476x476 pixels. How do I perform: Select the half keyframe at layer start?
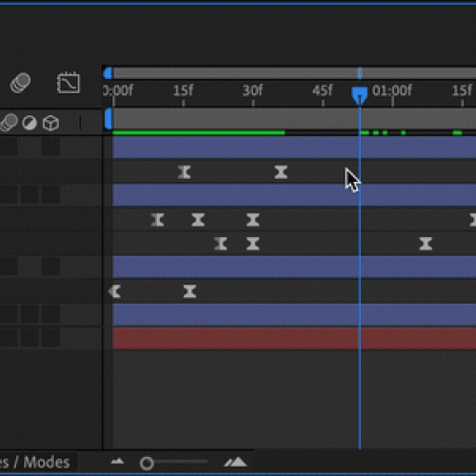pos(115,291)
